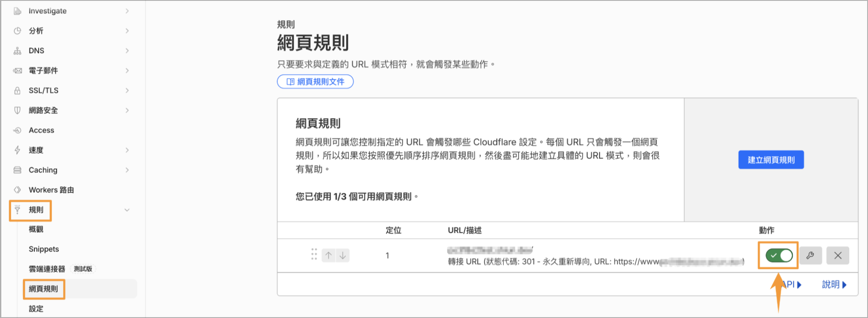This screenshot has width=868, height=318.
Task: Expand the Caching menu chevron
Action: [127, 170]
